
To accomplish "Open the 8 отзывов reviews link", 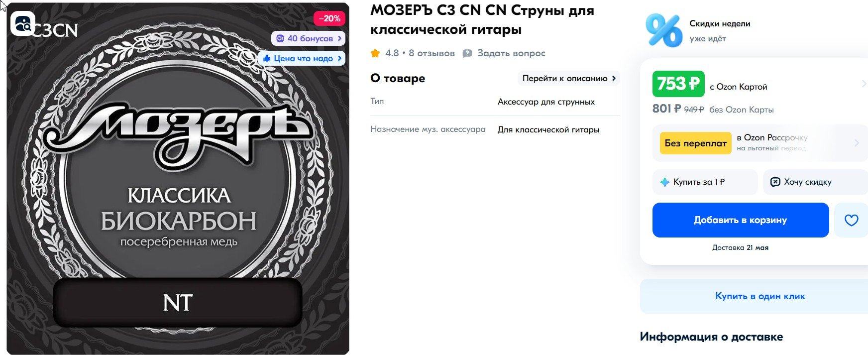I will click(432, 53).
